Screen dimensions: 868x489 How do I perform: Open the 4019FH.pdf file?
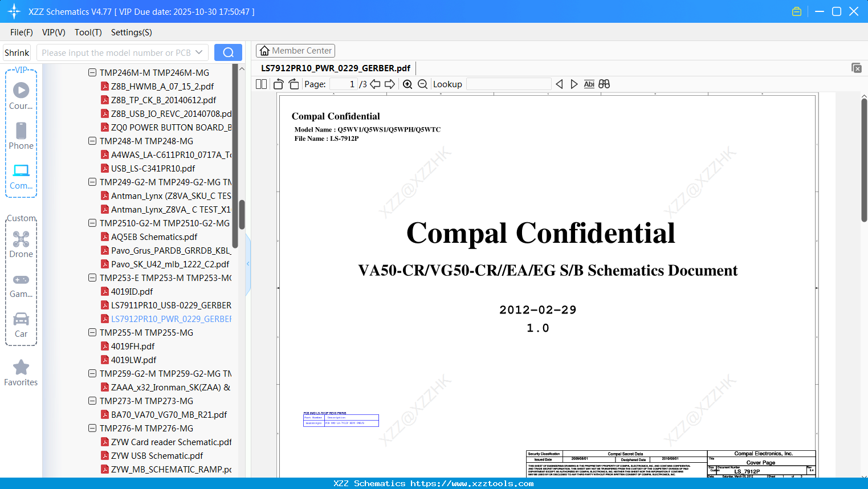tap(133, 347)
